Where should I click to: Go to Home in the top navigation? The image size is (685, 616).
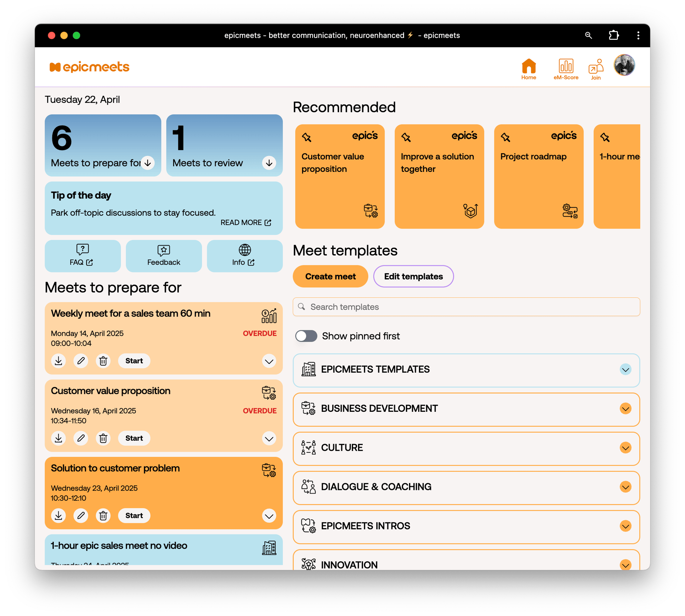[x=528, y=69]
